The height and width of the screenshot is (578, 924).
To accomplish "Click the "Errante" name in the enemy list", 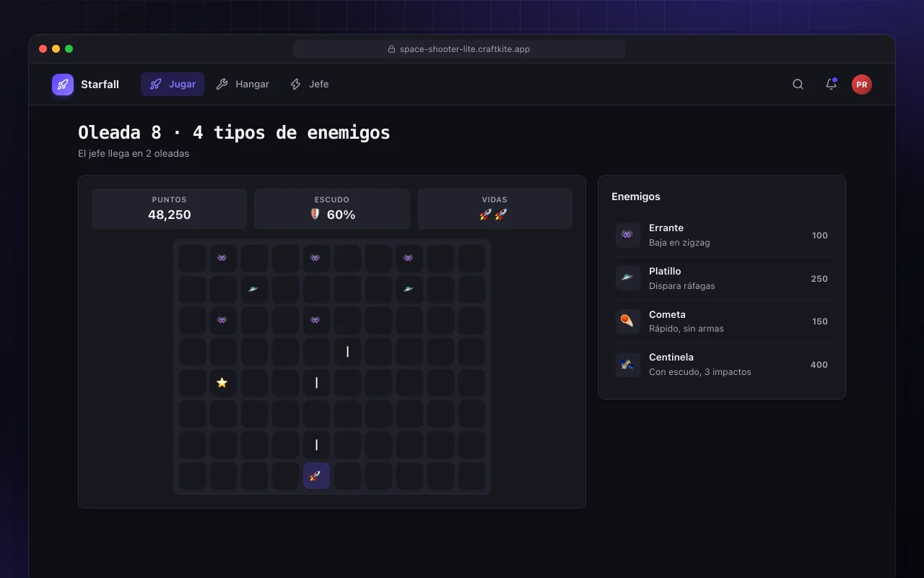I will pyautogui.click(x=666, y=228).
